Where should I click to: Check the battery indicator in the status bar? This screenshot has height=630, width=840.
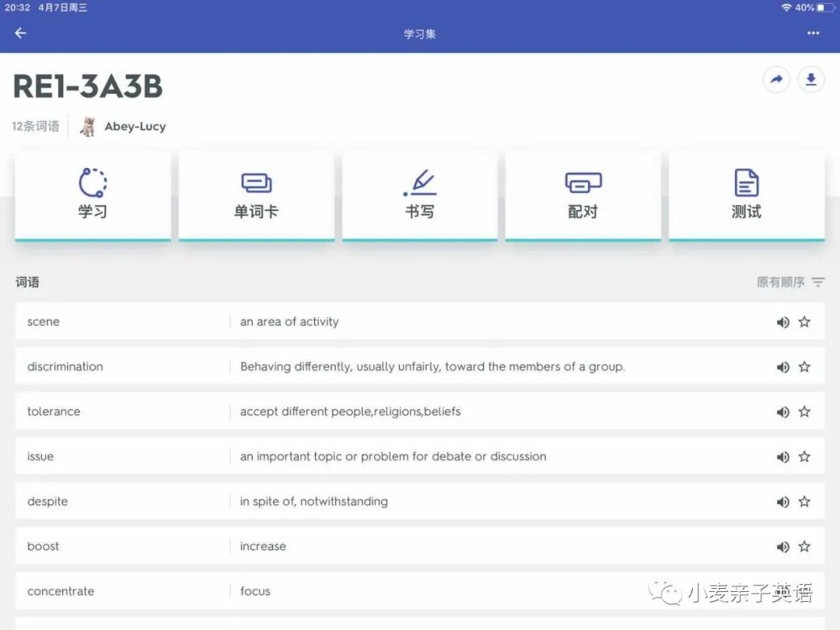pyautogui.click(x=825, y=8)
